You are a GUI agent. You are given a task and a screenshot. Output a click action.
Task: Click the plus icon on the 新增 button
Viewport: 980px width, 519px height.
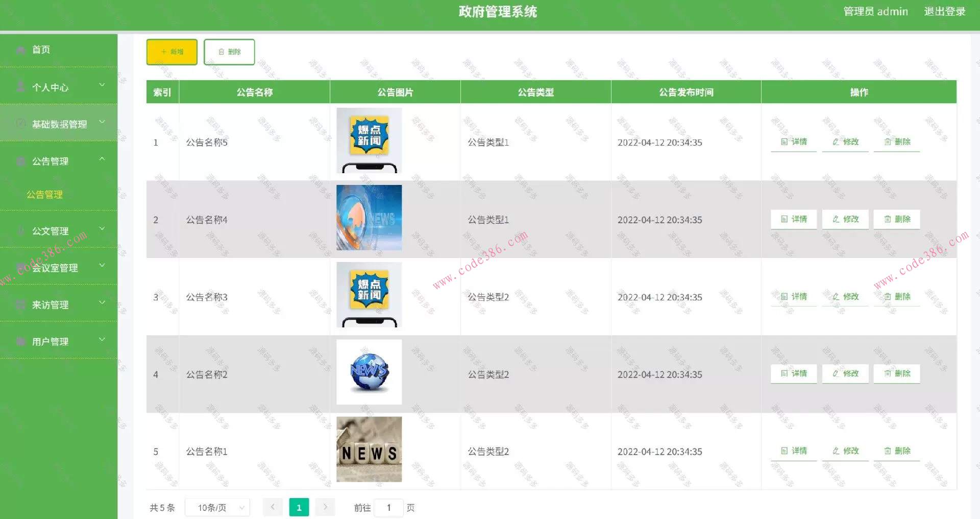point(163,52)
